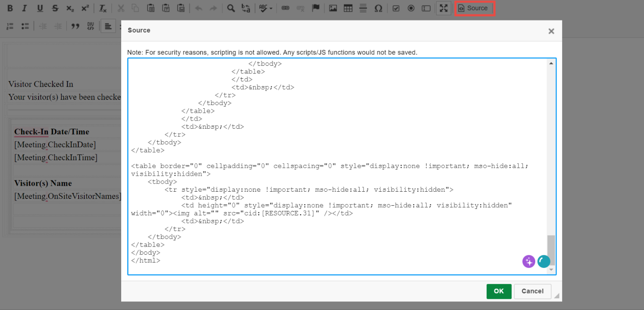Click the teal circular extension icon
Screen dimensions: 644x310
544,261
